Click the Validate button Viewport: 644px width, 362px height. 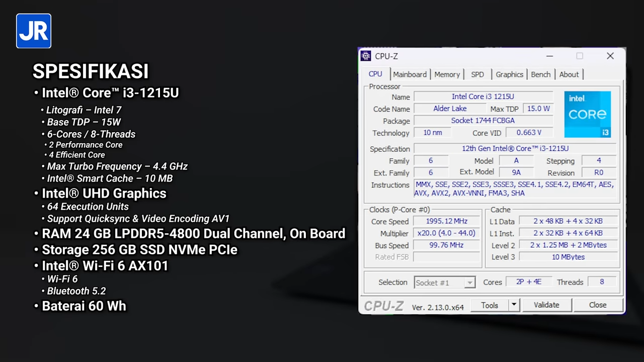tap(546, 305)
